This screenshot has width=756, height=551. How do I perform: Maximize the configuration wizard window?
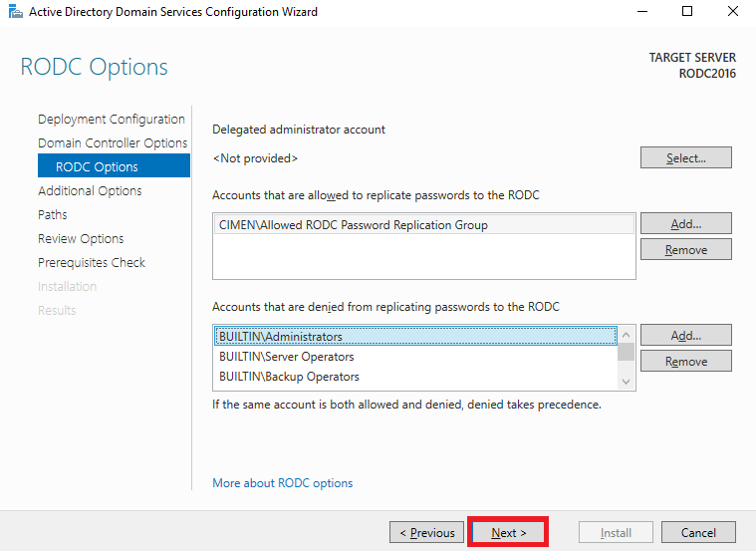click(687, 11)
